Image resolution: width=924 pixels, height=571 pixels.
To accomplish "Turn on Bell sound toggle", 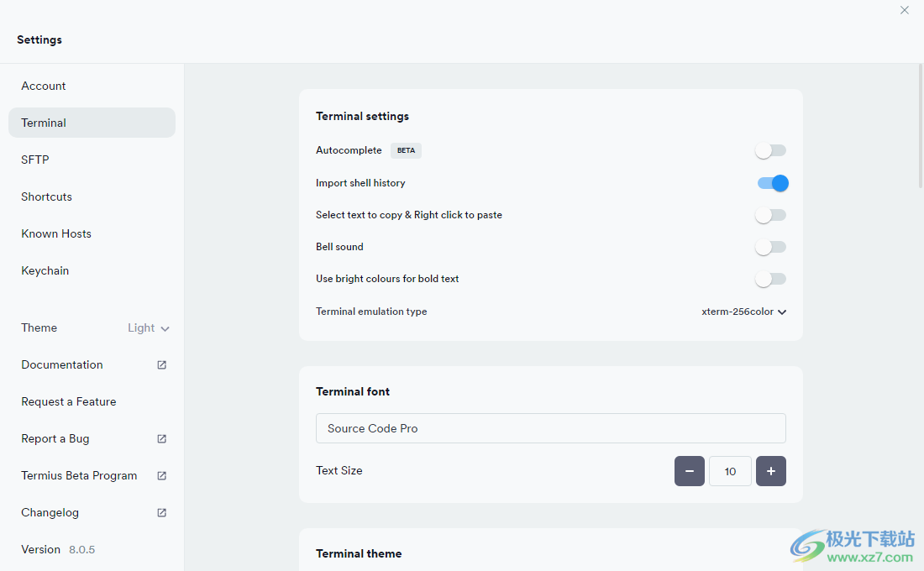I will pyautogui.click(x=771, y=247).
